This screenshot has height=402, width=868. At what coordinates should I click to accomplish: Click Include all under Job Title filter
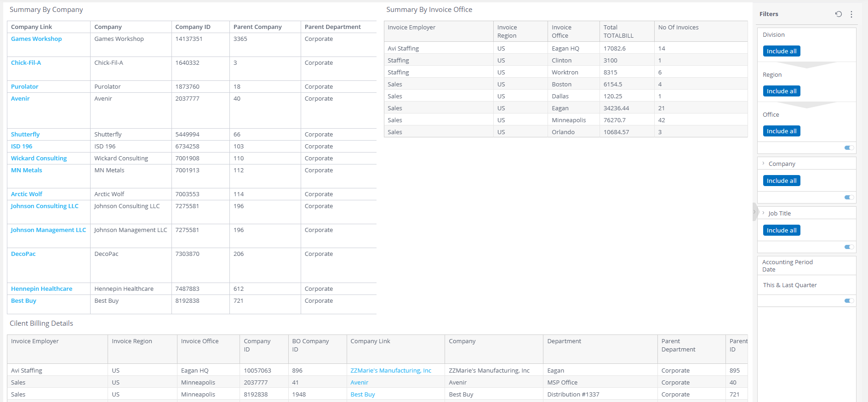tap(782, 230)
